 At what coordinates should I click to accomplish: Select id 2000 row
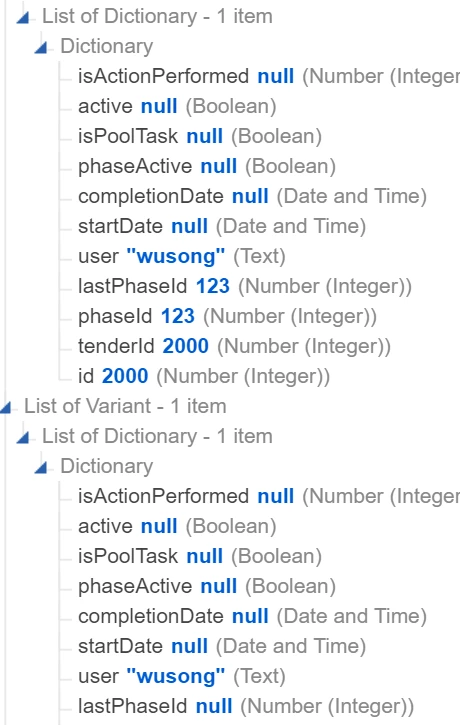point(204,376)
